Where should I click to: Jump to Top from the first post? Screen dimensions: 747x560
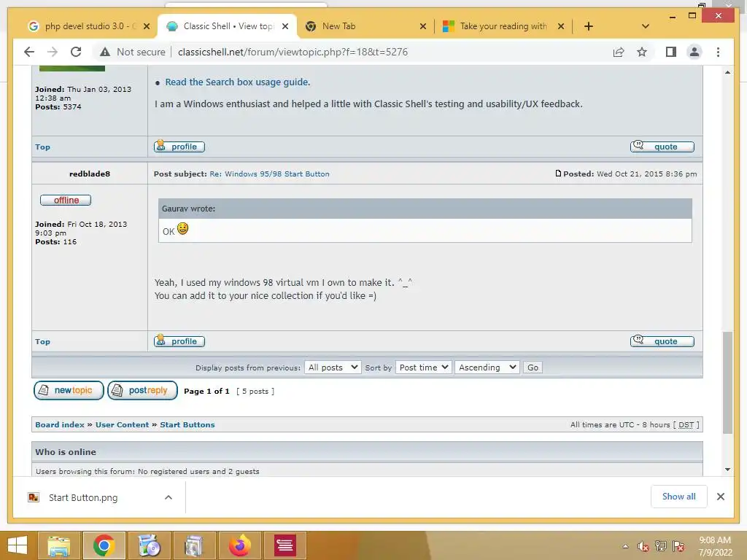click(42, 147)
